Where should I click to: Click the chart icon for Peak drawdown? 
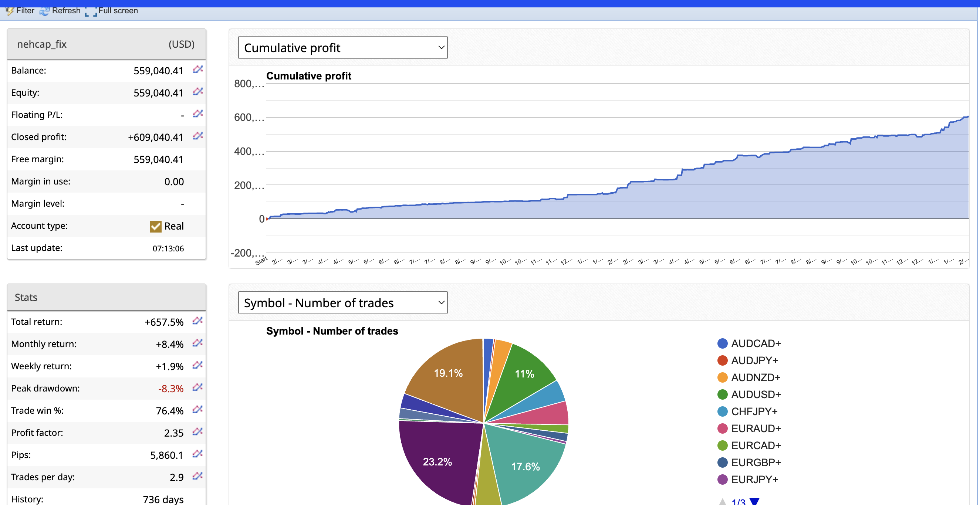(197, 387)
